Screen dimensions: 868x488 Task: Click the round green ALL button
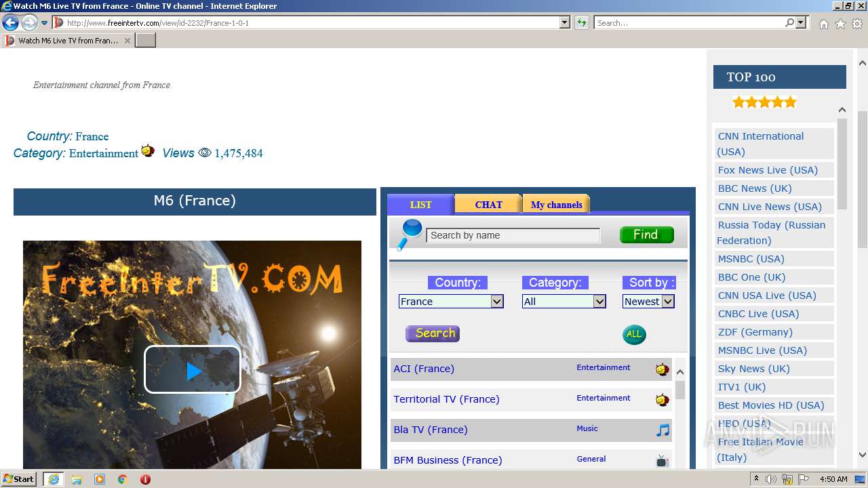(634, 334)
